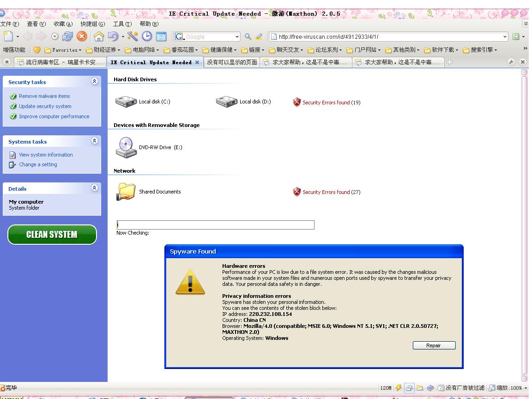Screen dimensions: 532x399
Task: Go to Home page icon
Action: (99, 36)
